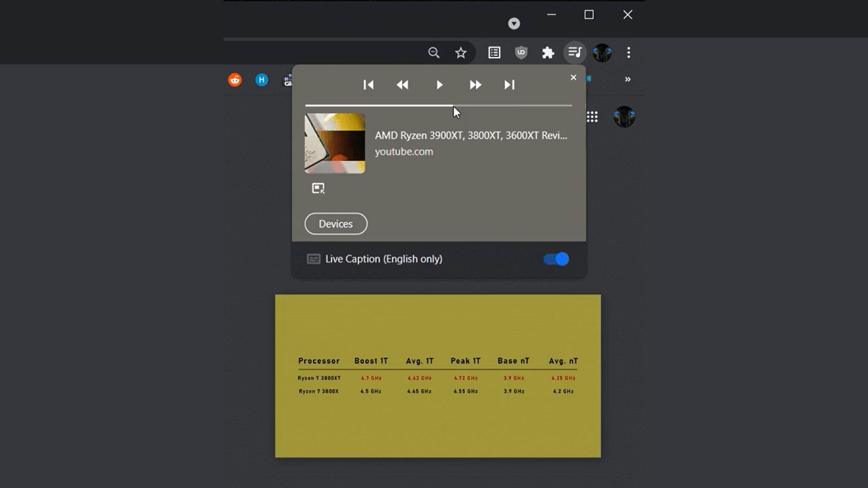Click the AMD Ryzen video thumbnail

pyautogui.click(x=334, y=142)
